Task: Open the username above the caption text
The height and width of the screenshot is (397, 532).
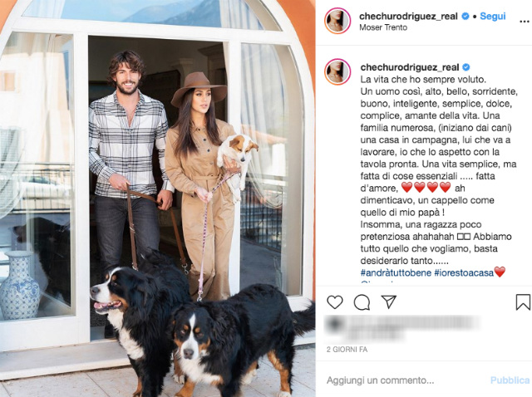Action: pyautogui.click(x=410, y=67)
